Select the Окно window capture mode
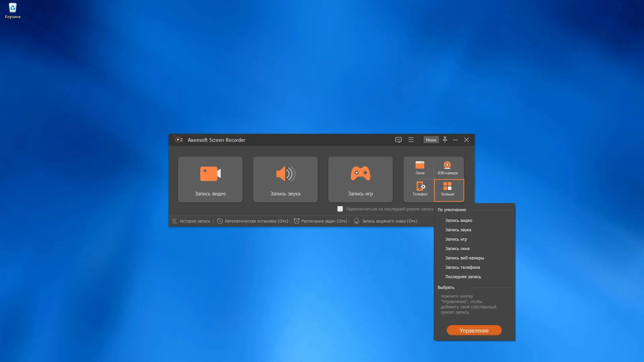Screen dimensions: 644x362 pos(420,168)
